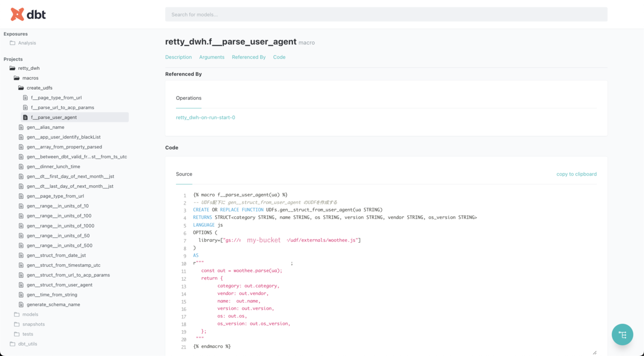The height and width of the screenshot is (356, 644).
Task: Click the dbt logo in the header
Action: (26, 14)
